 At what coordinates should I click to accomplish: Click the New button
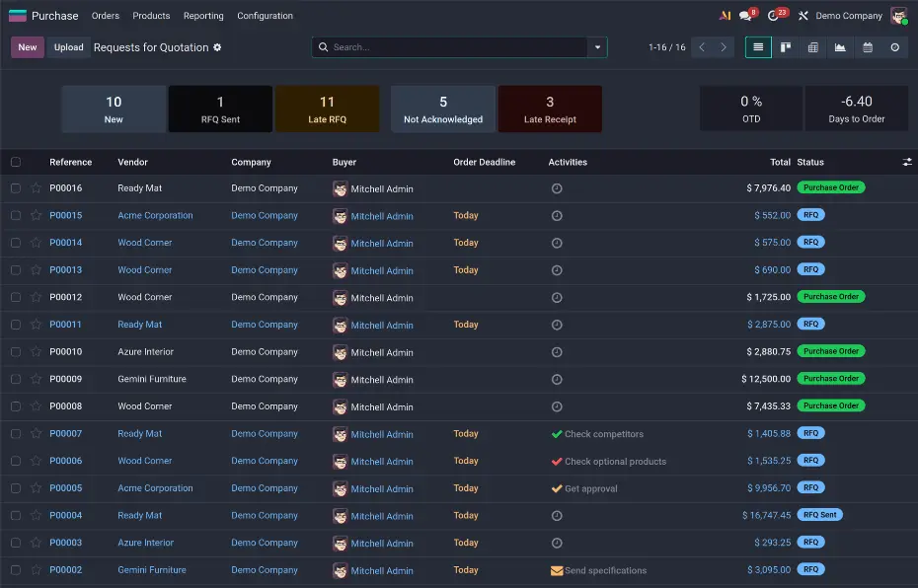(x=28, y=47)
